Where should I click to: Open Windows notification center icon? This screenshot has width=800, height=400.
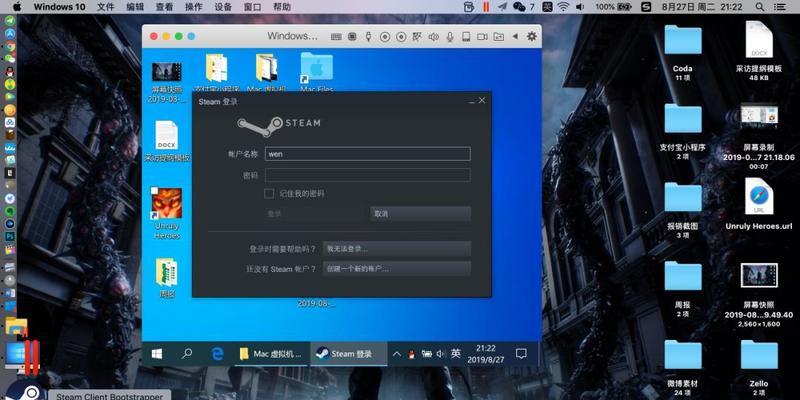coord(521,354)
